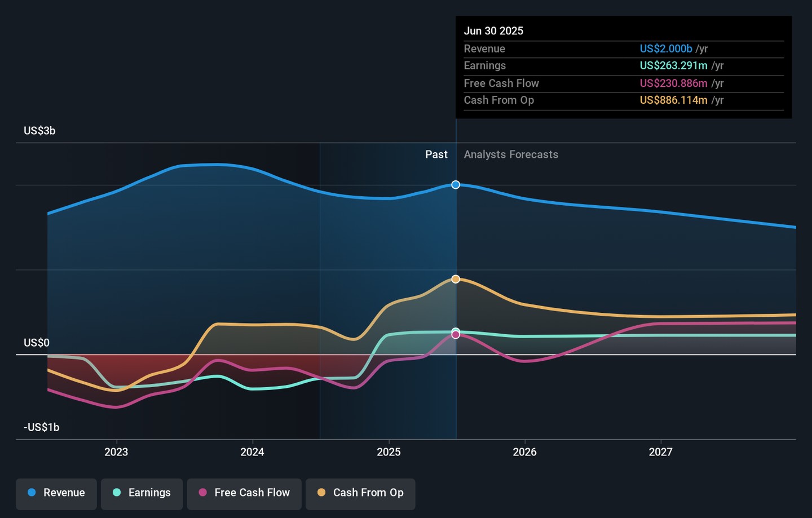812x518 pixels.
Task: Click the Jun 30 2025 tooltip date
Action: [493, 31]
